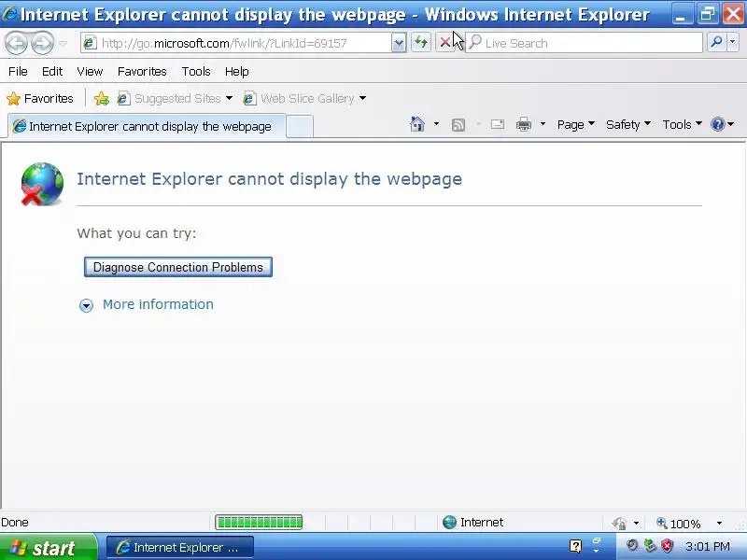Open Favorites center star button
This screenshot has width=747, height=560.
pos(40,99)
